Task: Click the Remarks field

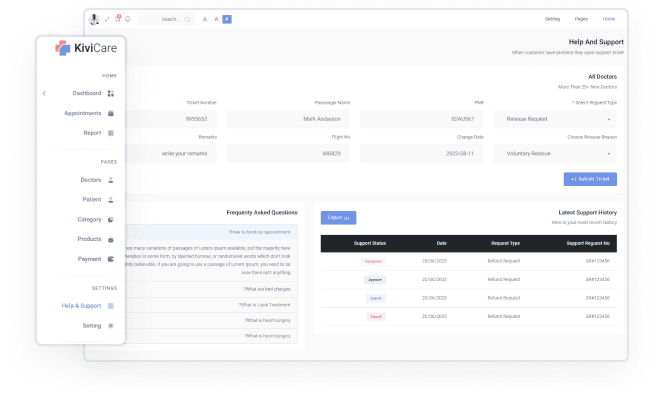Action: [171, 154]
